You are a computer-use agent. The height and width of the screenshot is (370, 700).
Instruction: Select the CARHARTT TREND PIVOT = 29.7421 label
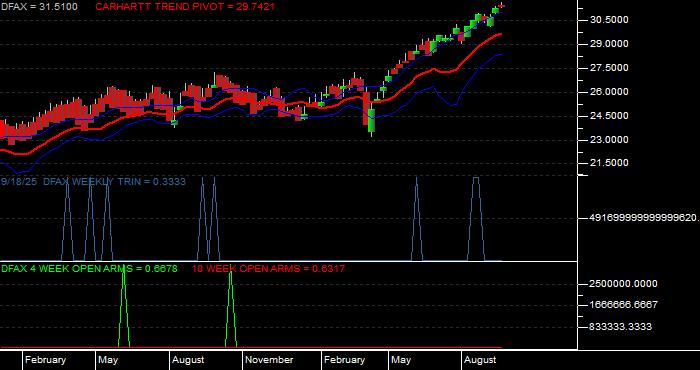coord(185,7)
